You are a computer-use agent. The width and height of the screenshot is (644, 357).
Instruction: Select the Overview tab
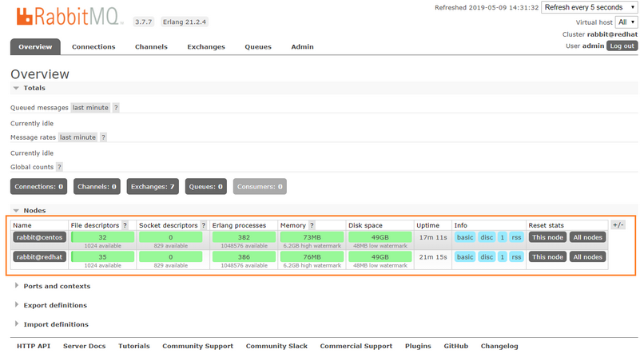(x=35, y=47)
